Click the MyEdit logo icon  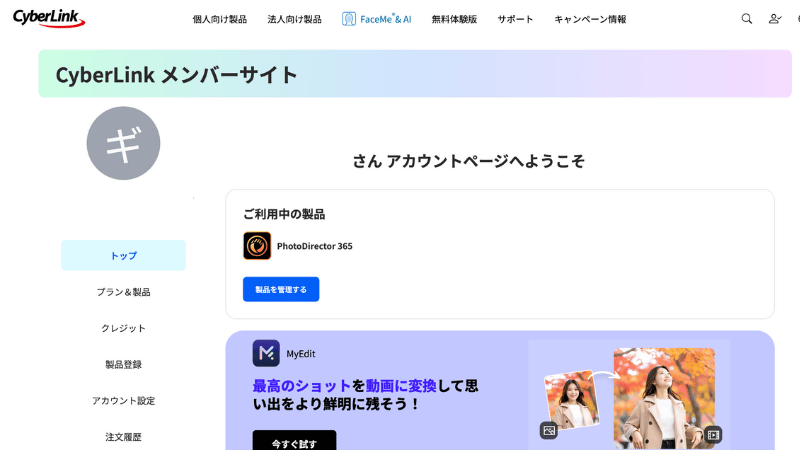266,353
